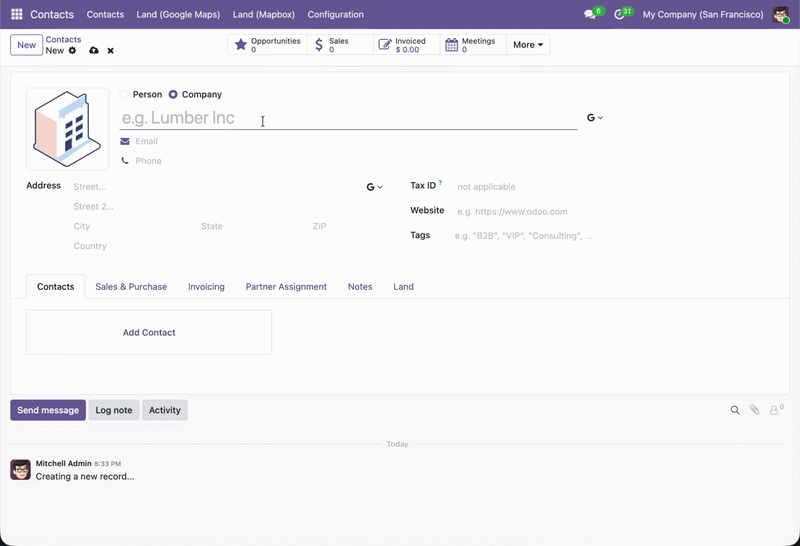This screenshot has height=546, width=800.
Task: Open the Configuration menu
Action: coord(336,14)
